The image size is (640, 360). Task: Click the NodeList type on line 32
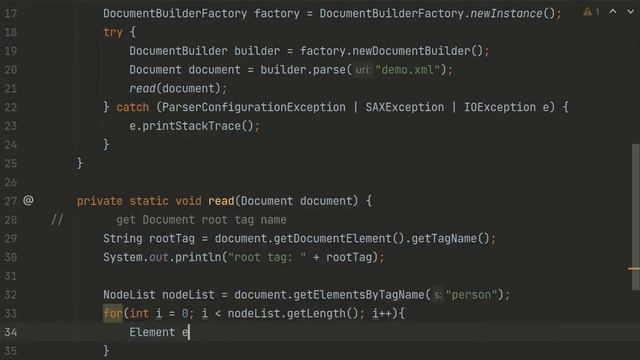pos(129,295)
